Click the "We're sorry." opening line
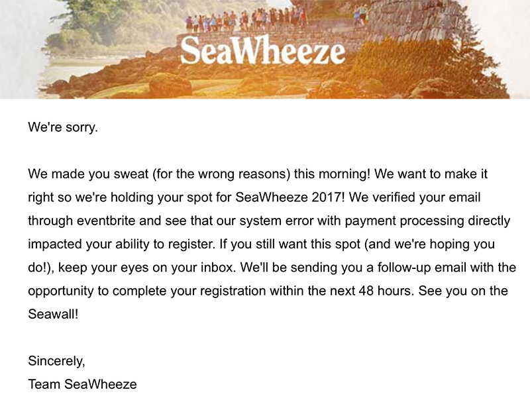This screenshot has width=530, height=420. [63, 127]
